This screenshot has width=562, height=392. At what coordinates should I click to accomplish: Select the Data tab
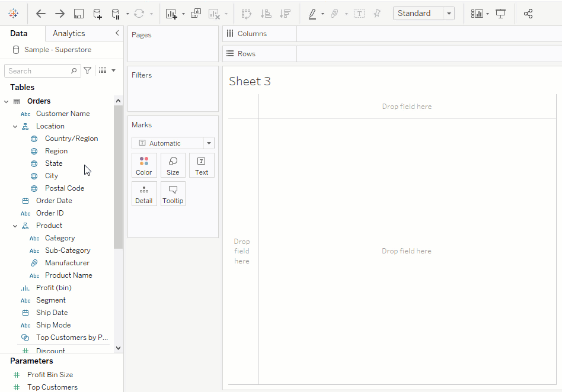click(x=19, y=34)
